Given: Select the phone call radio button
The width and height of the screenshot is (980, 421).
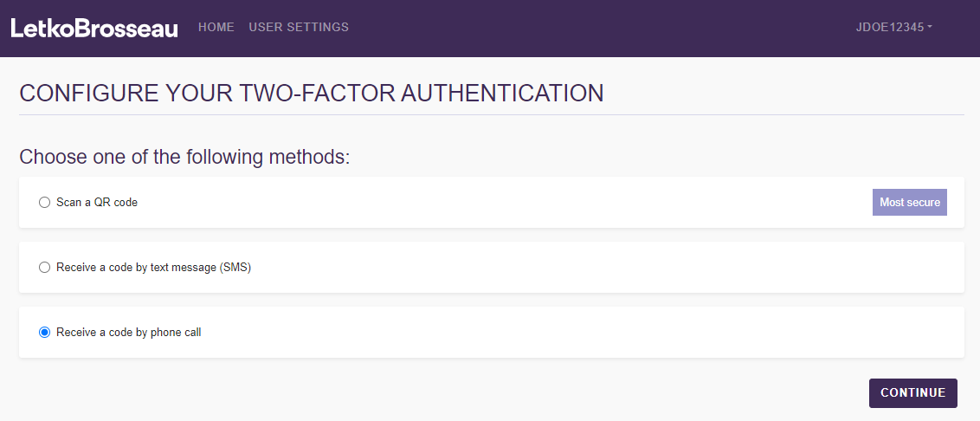Looking at the screenshot, I should [45, 332].
